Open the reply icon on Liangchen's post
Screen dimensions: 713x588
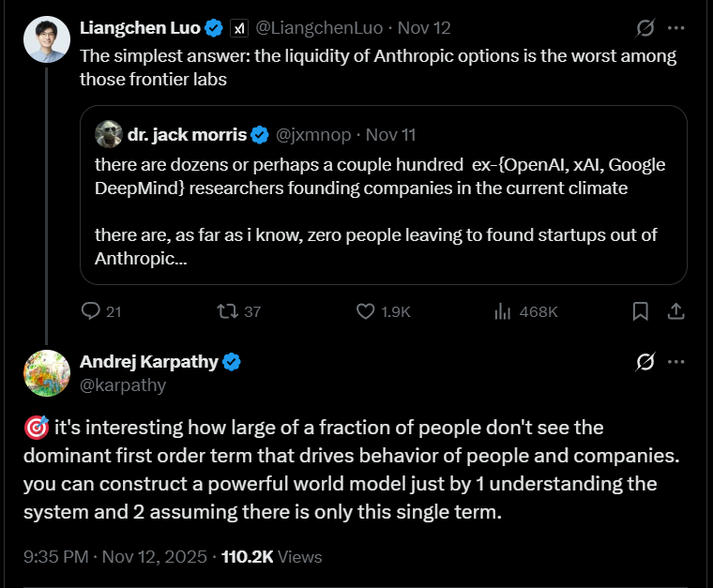tap(90, 311)
